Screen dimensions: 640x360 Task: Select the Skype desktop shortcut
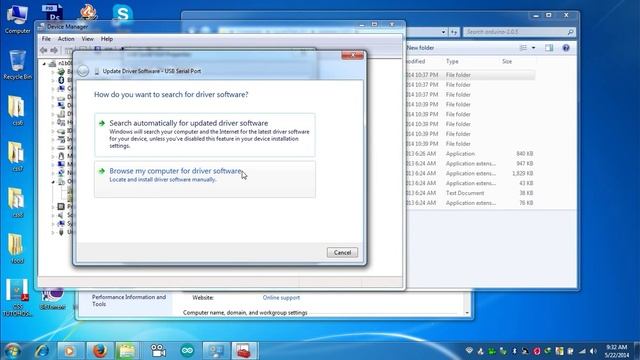pyautogui.click(x=122, y=14)
